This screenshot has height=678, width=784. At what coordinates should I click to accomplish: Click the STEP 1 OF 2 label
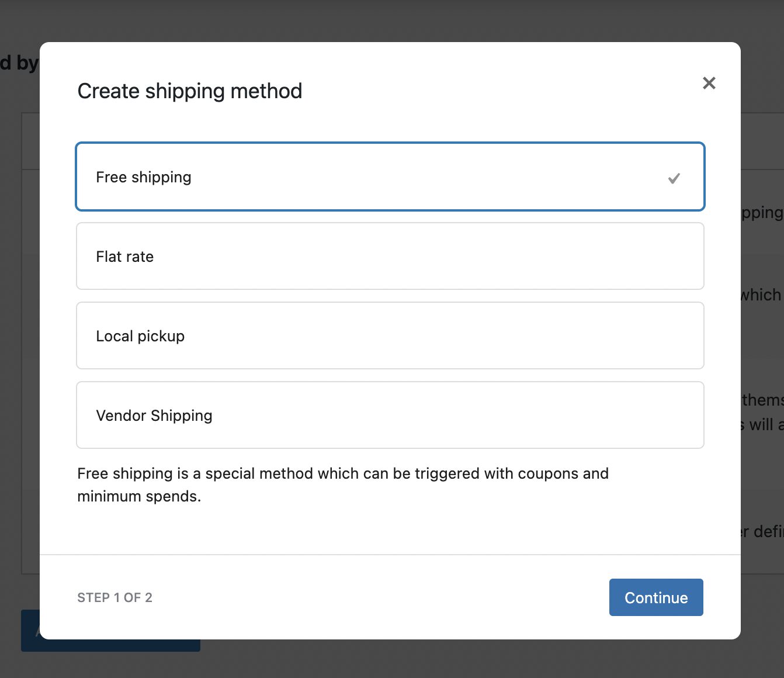click(115, 597)
